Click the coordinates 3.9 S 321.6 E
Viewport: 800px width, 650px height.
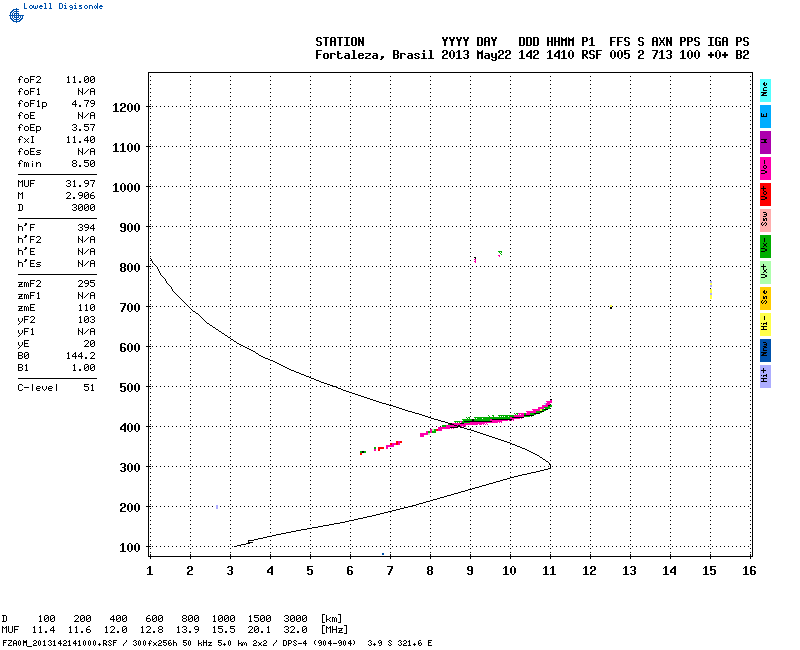(399, 643)
